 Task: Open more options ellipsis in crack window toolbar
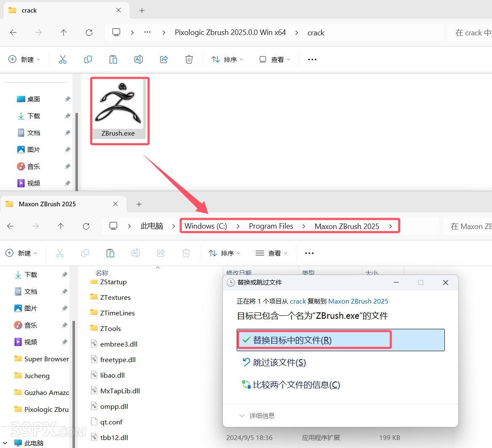312,59
